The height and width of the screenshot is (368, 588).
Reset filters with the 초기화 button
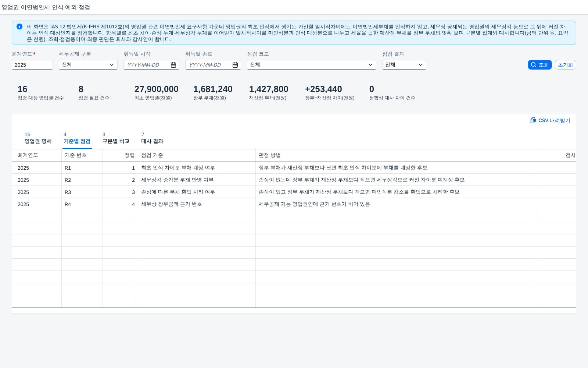566,65
